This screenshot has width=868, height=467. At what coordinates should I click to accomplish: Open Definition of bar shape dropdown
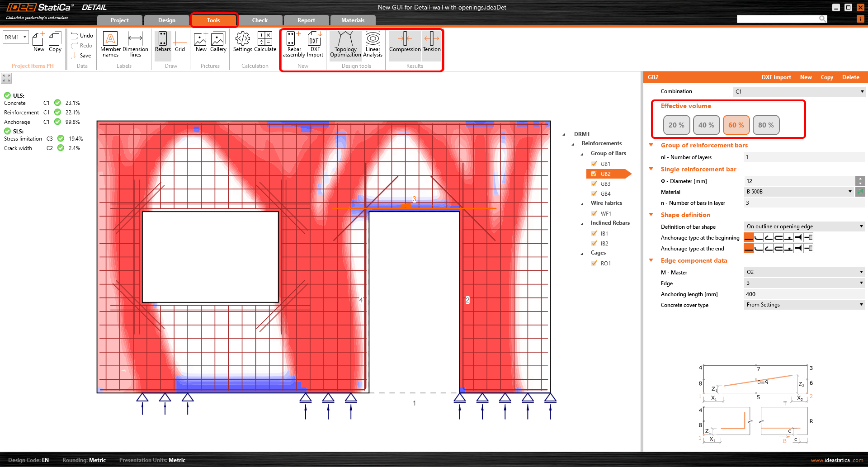coord(804,226)
